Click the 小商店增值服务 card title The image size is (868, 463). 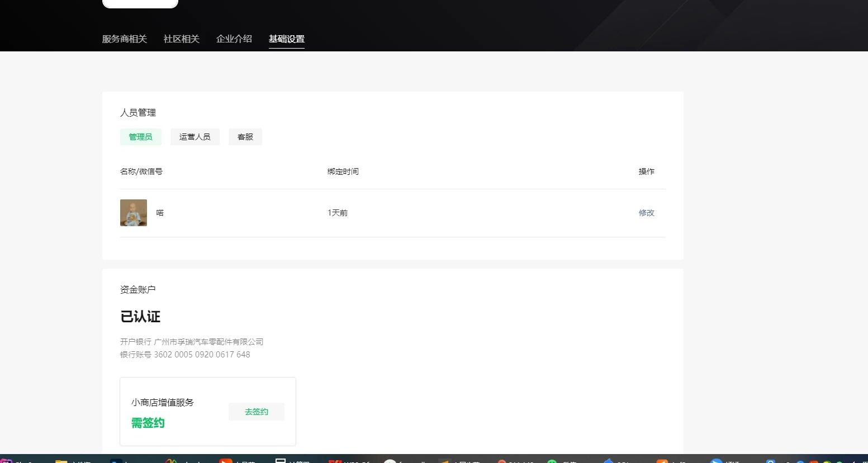pos(162,402)
